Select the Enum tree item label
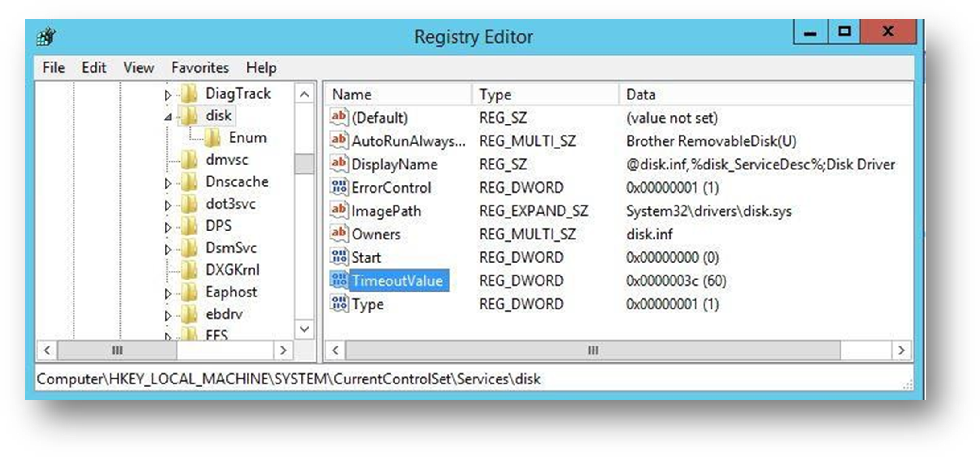This screenshot has width=980, height=457. (247, 138)
